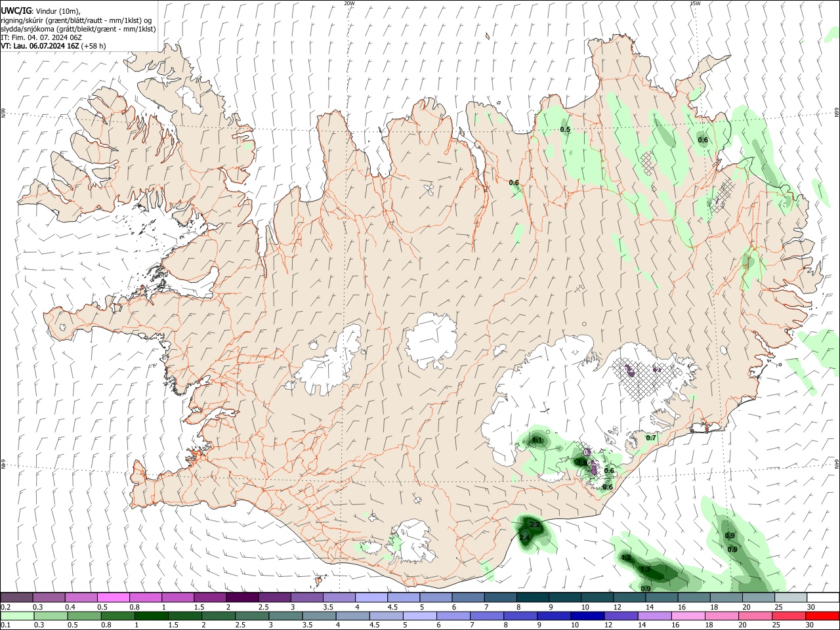Click the 1.2 precipitation value over the sea
840x630 pixels.
[626, 558]
